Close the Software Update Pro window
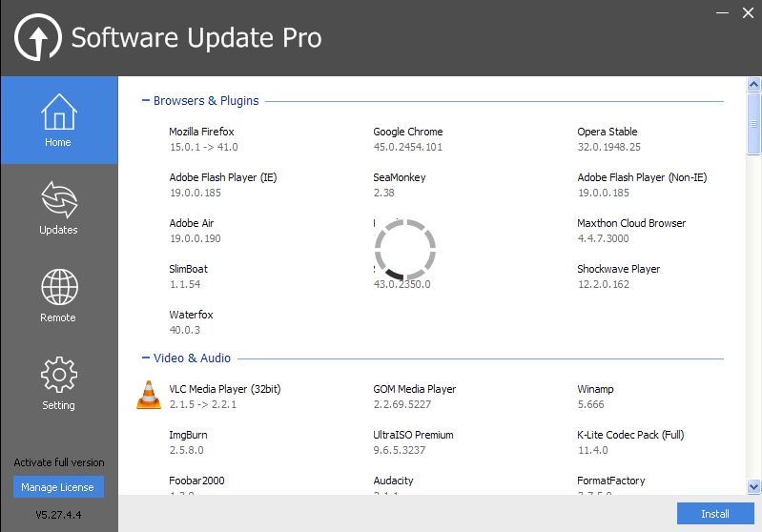 (748, 13)
